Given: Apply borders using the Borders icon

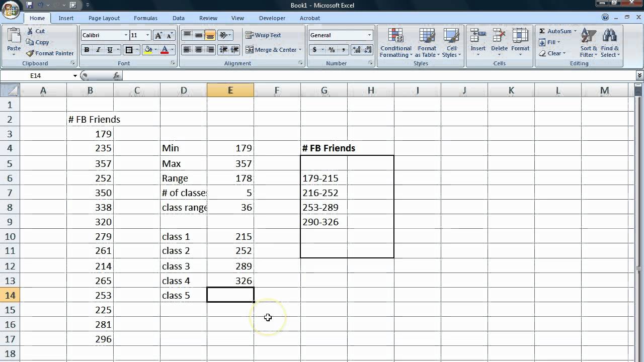Looking at the screenshot, I should coord(129,50).
